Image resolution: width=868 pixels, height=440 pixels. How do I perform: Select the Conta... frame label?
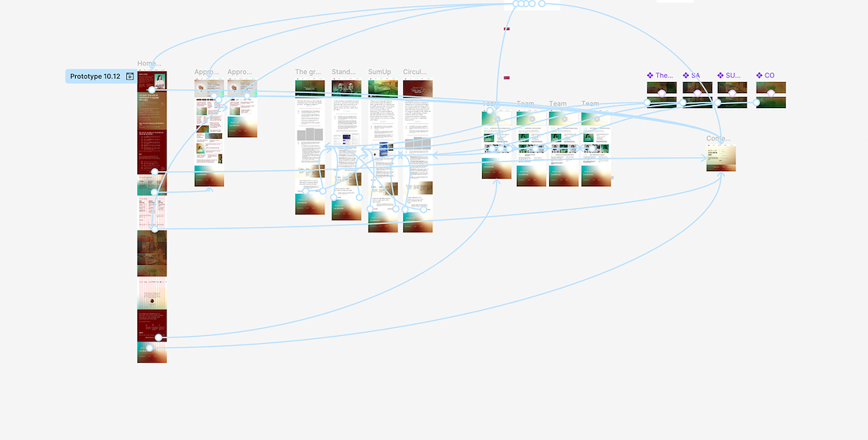pyautogui.click(x=719, y=138)
